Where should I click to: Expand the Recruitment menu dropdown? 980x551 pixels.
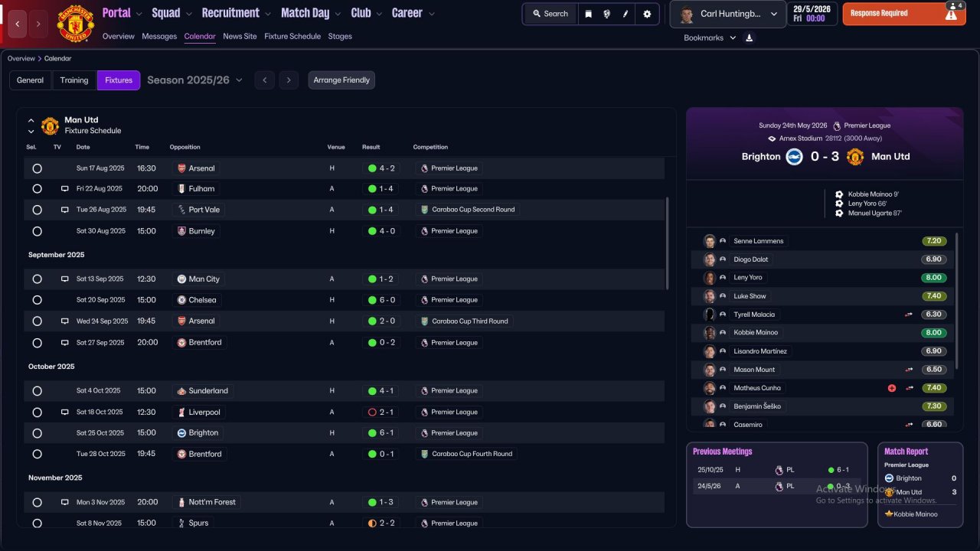(x=267, y=13)
